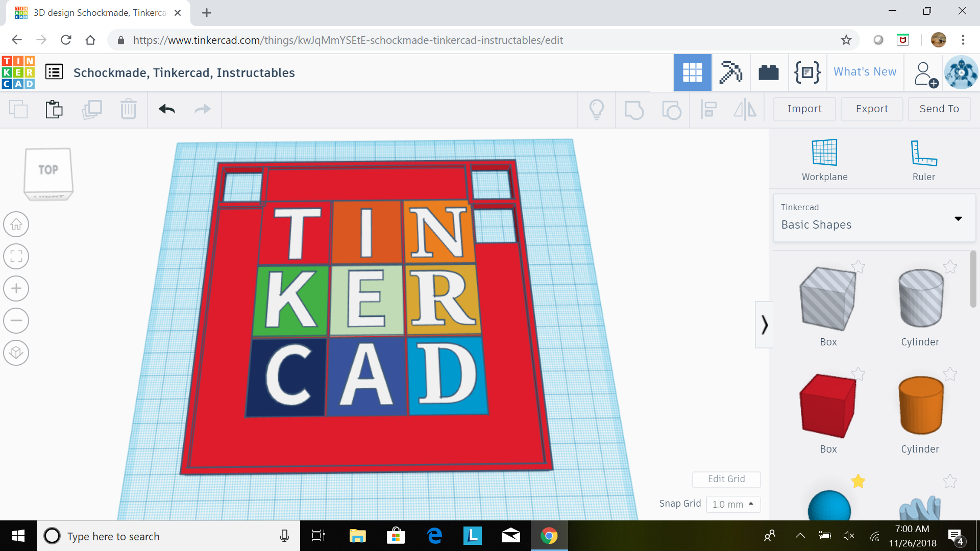This screenshot has width=980, height=551.
Task: Favorite the red Box star
Action: point(859,374)
